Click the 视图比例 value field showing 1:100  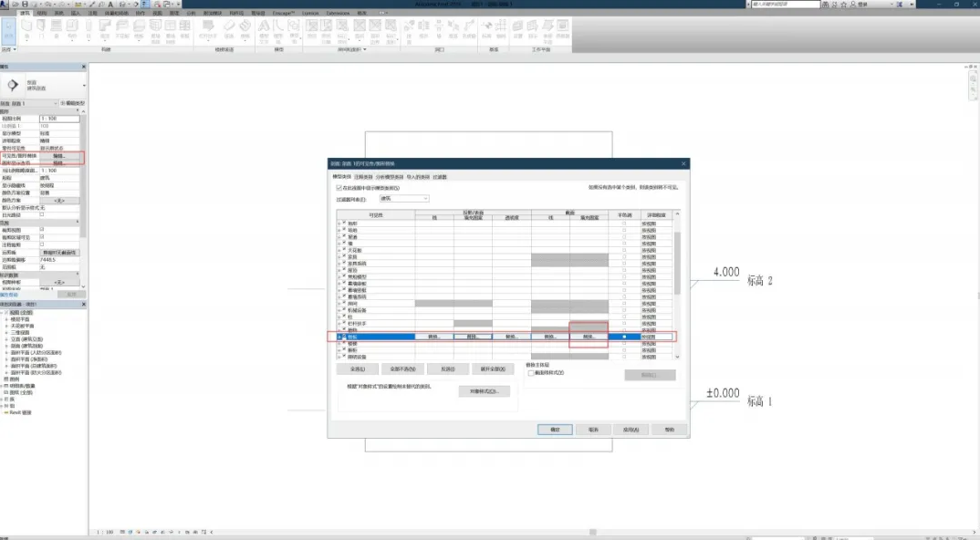click(59, 119)
